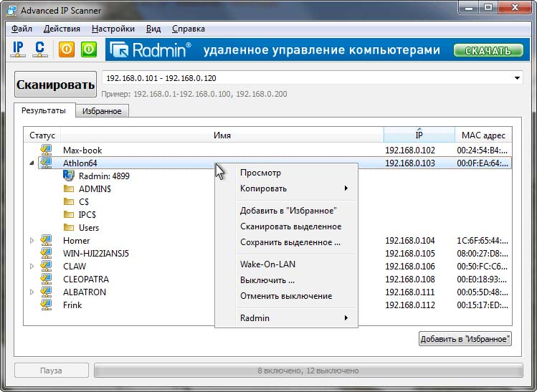Click the IPC$ folder icon

[x=69, y=215]
